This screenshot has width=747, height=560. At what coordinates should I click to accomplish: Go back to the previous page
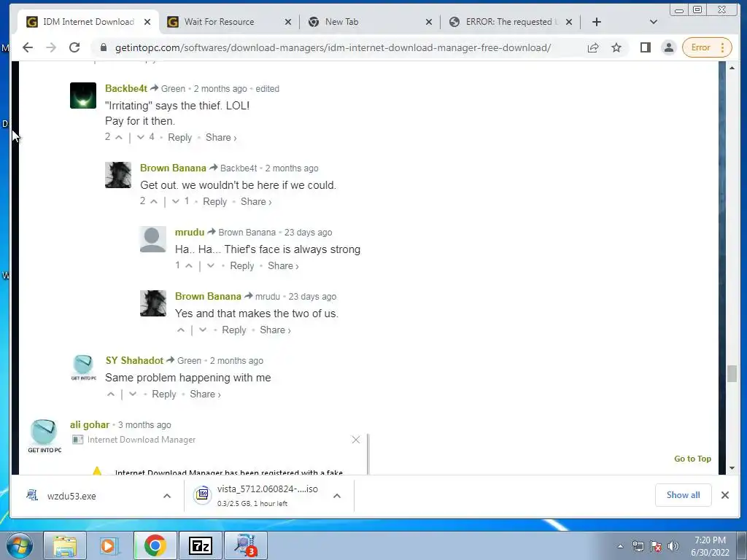[28, 47]
